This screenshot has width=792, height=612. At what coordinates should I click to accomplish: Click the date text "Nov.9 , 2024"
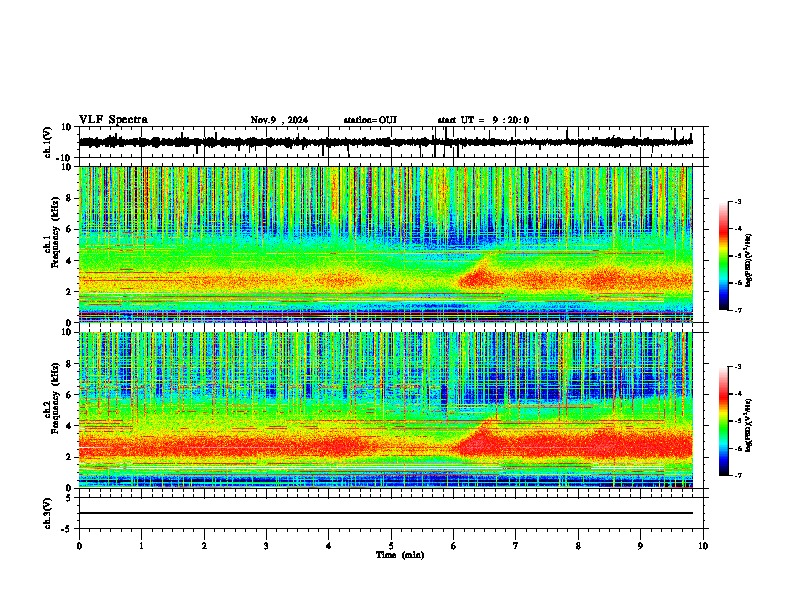point(279,120)
